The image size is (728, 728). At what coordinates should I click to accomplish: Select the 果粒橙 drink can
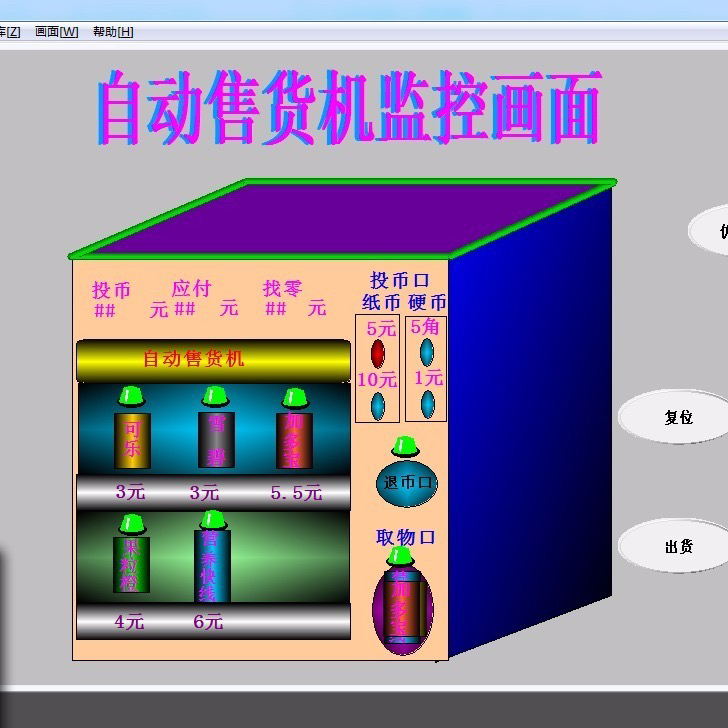131,565
